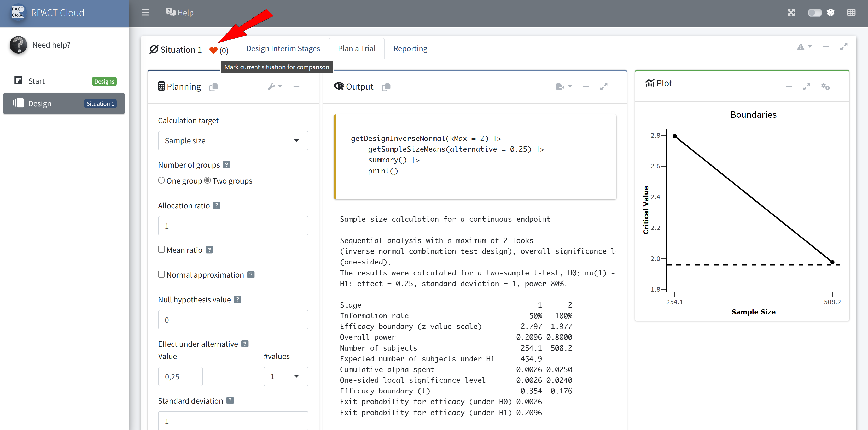Select the One group radio button
This screenshot has height=430, width=868.
(161, 180)
